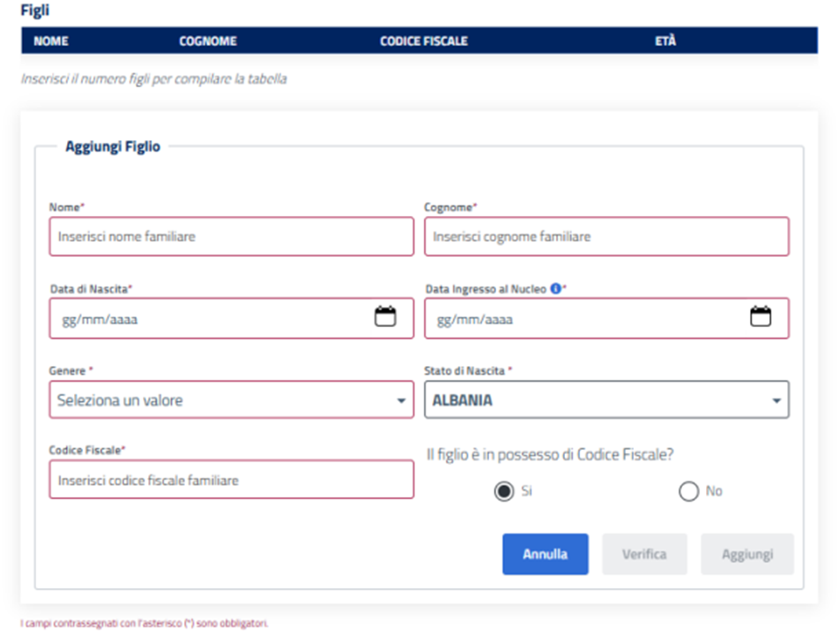840x634 pixels.
Task: Click the ETÀ column header
Action: click(665, 41)
